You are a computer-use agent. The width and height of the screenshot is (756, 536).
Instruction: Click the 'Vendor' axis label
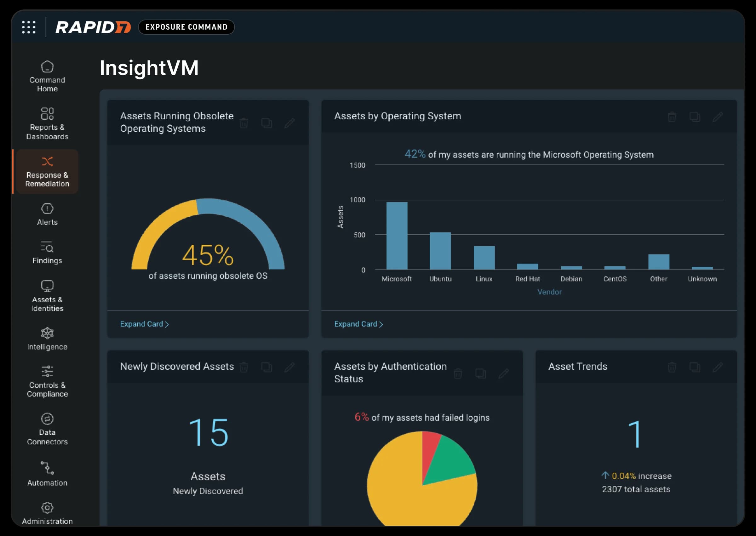click(549, 292)
